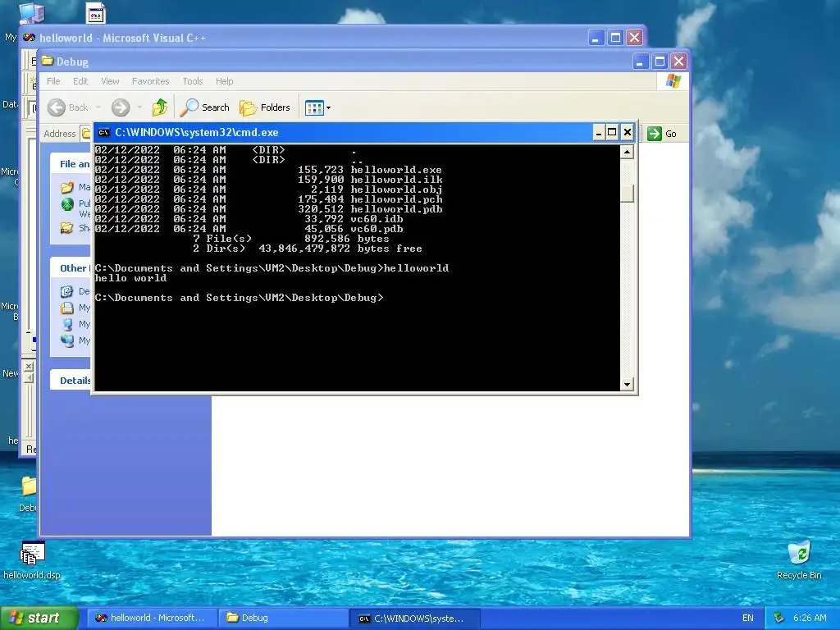Click the 'bytes free' summary line

pos(308,249)
